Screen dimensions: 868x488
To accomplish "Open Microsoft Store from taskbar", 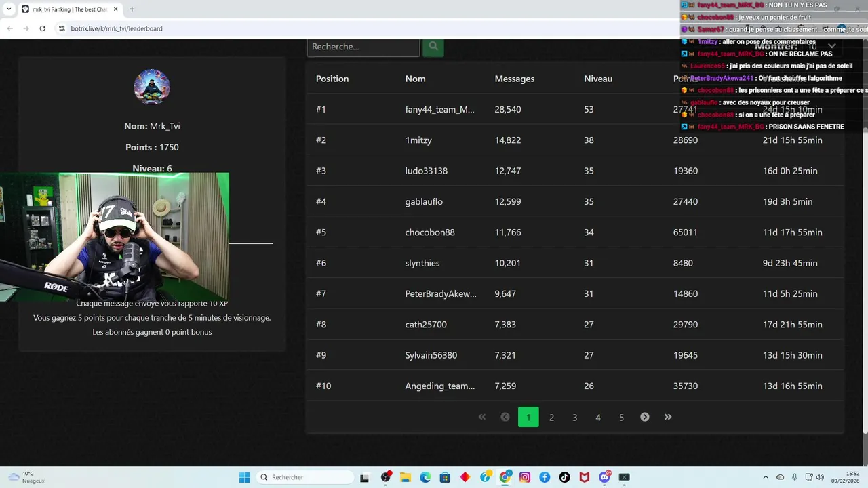I will click(x=445, y=477).
